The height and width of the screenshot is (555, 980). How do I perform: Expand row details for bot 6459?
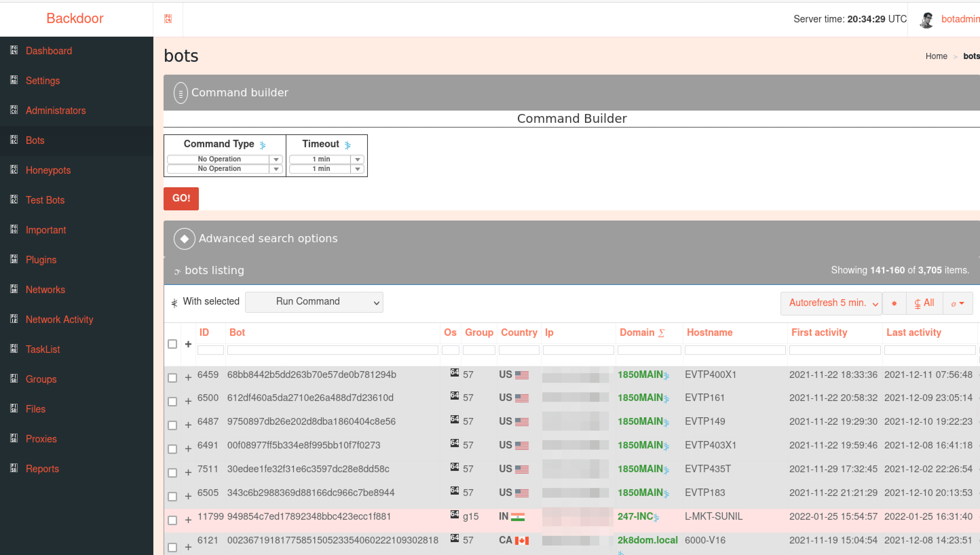[x=188, y=378]
